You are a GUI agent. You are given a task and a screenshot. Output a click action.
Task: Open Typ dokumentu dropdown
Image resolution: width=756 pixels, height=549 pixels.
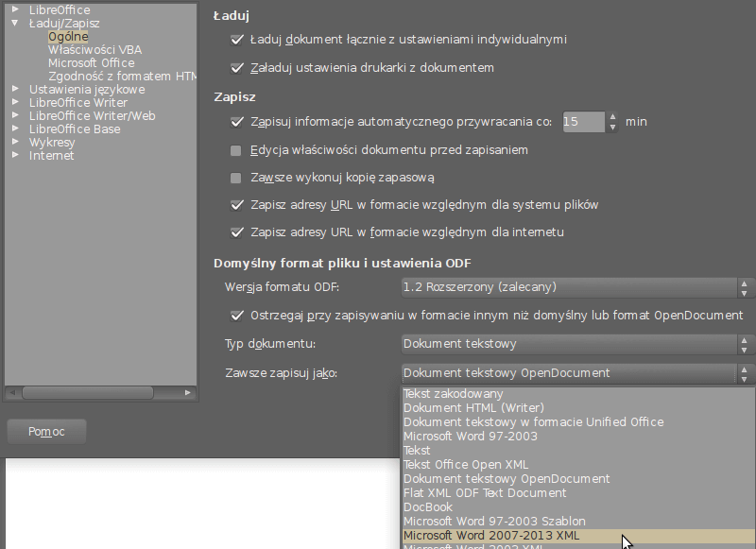click(x=576, y=344)
